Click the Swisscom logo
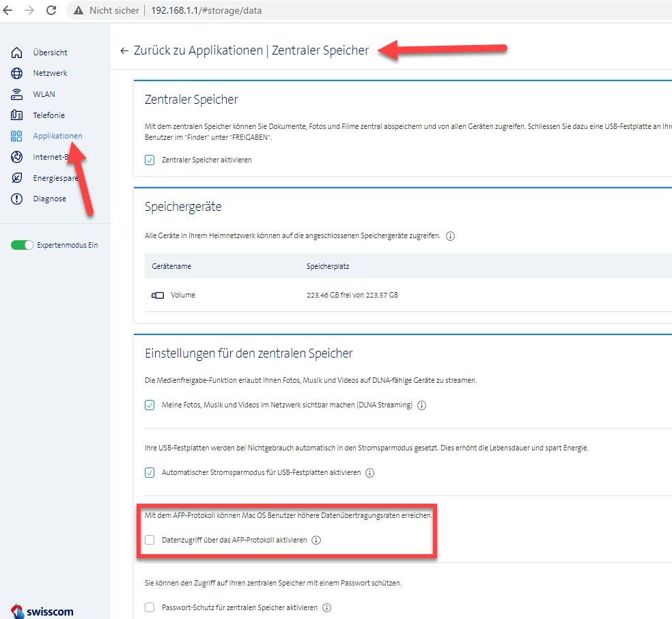 point(42,611)
